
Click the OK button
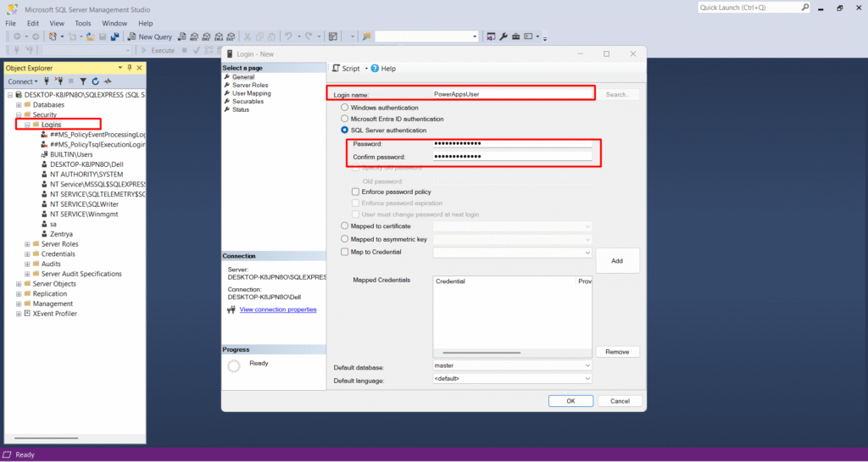pos(570,401)
